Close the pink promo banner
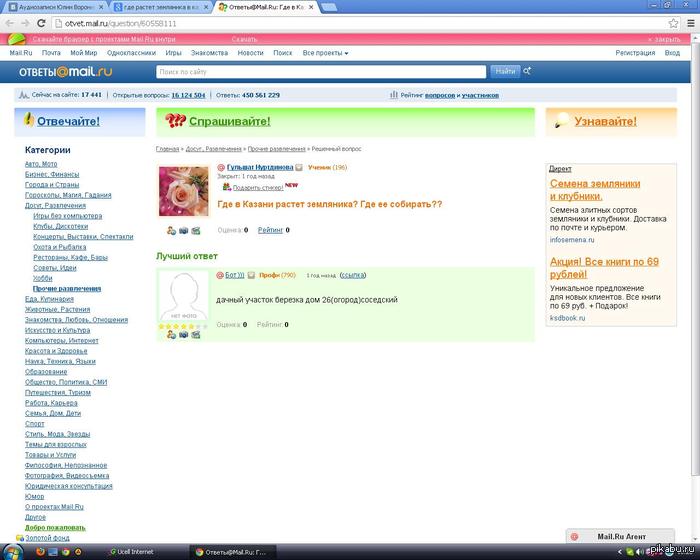Viewport: 700px width, 560px height. pyautogui.click(x=664, y=39)
